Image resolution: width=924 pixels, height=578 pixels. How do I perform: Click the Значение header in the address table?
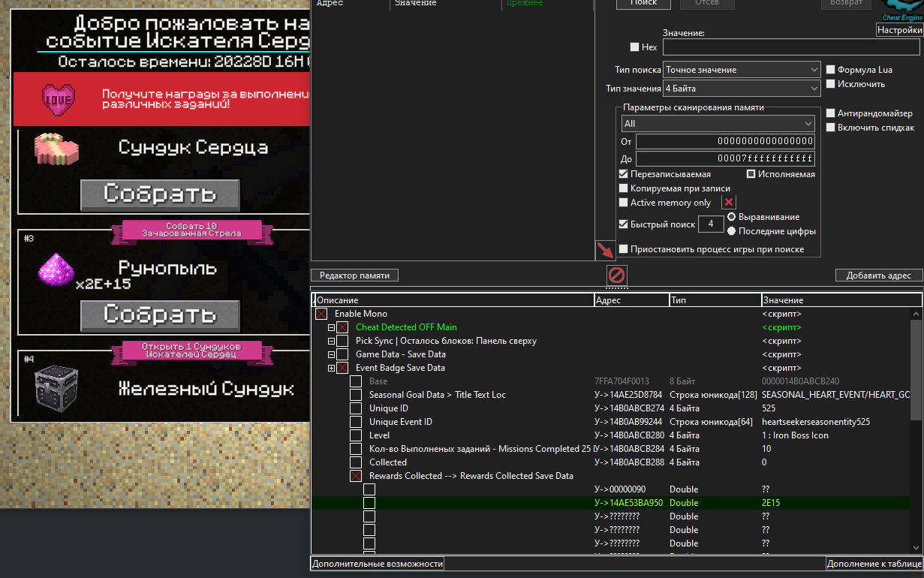pos(841,300)
